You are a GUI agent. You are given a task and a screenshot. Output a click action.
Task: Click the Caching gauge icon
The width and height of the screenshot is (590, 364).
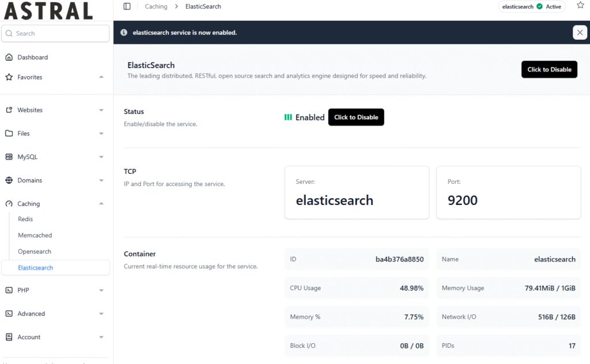[x=9, y=203]
